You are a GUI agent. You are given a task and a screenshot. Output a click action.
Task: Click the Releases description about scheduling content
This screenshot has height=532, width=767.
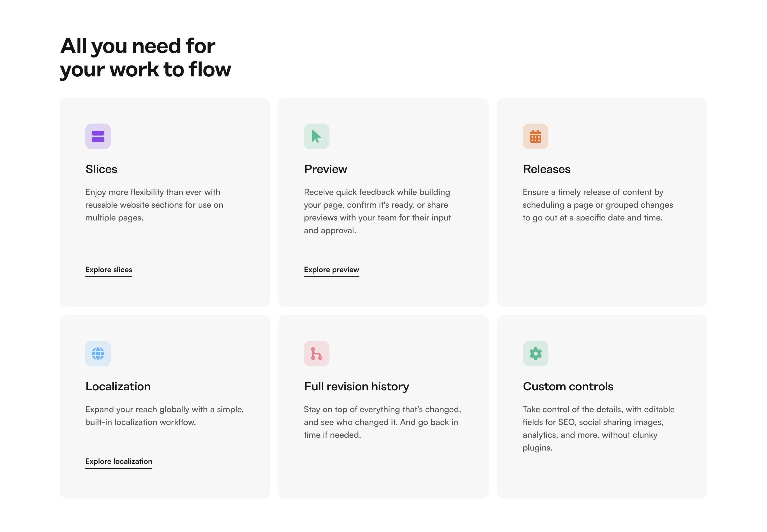[x=597, y=205]
